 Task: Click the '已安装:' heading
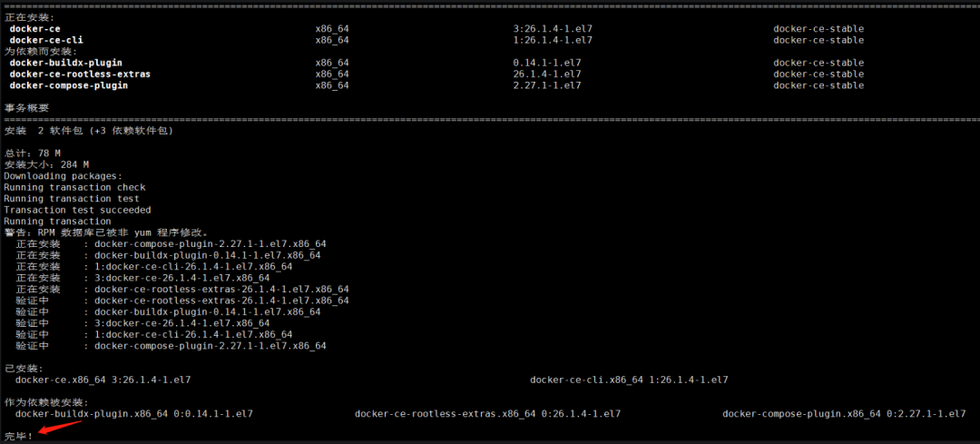(x=23, y=369)
